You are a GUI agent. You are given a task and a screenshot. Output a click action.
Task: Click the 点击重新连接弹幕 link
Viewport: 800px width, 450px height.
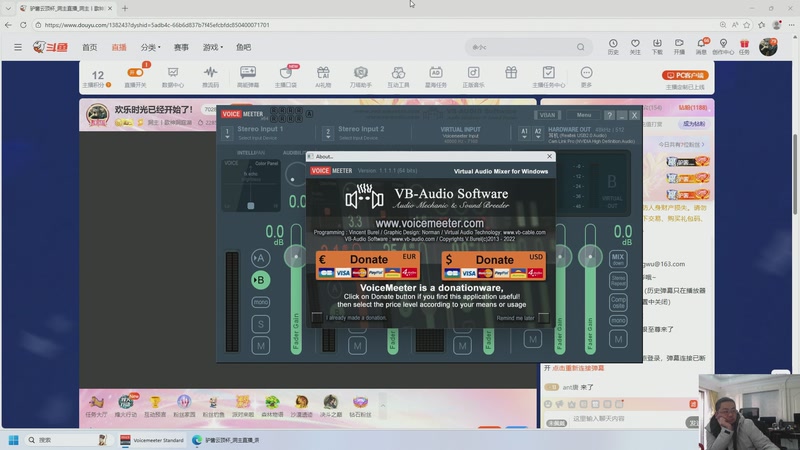point(578,368)
